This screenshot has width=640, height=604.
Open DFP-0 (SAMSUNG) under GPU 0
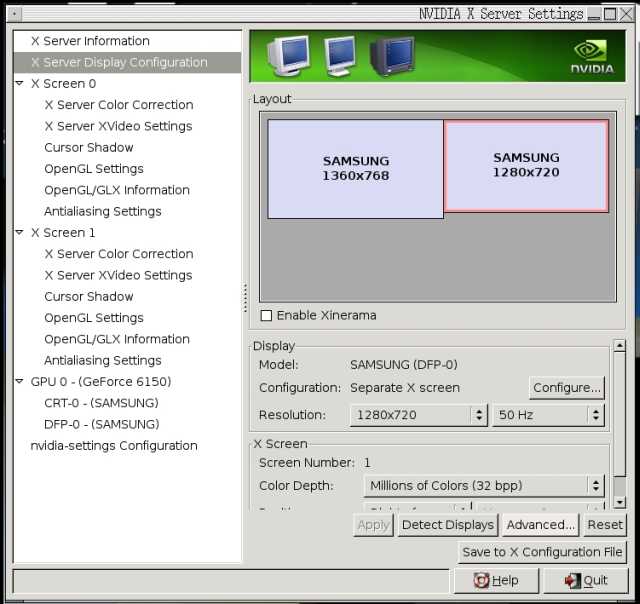101,425
